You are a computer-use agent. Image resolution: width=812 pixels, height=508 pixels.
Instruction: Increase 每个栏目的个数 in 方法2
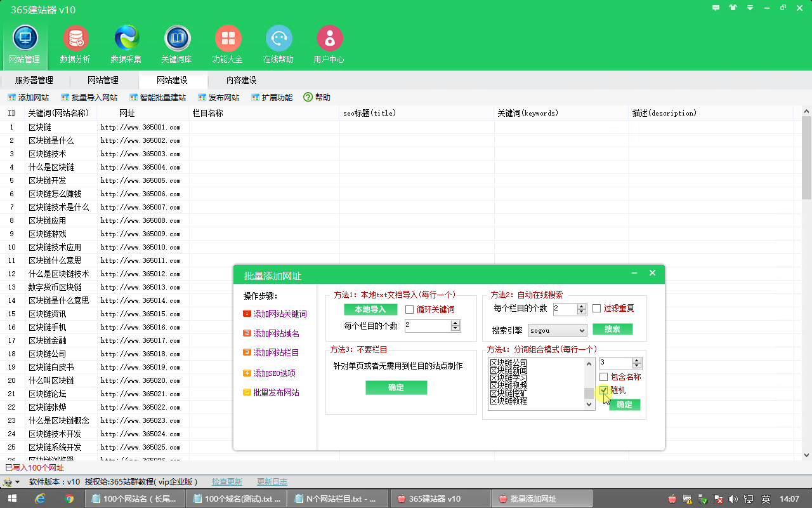click(x=582, y=306)
